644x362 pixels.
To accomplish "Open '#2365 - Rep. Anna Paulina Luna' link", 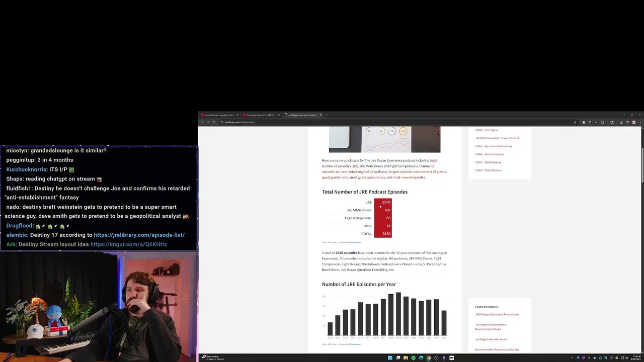I will (494, 146).
